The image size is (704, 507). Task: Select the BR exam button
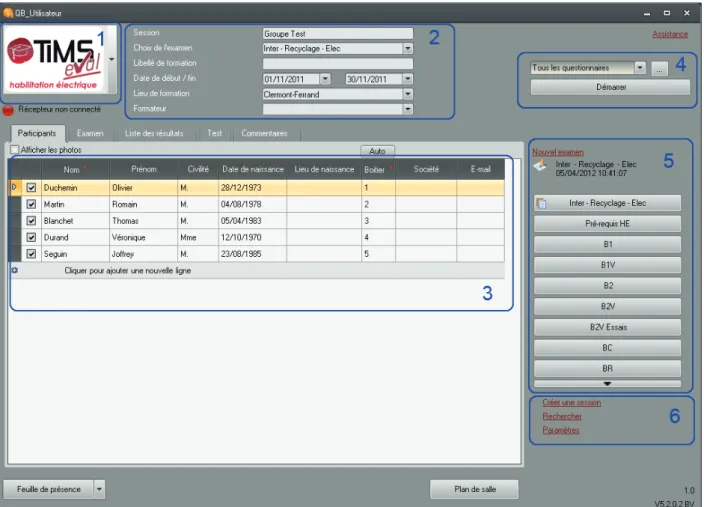coord(607,368)
